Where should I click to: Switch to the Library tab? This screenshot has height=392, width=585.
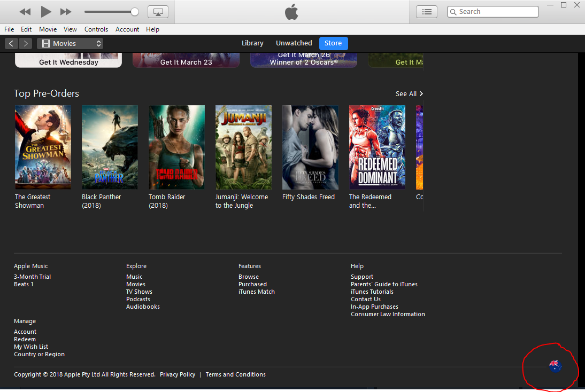click(x=252, y=43)
